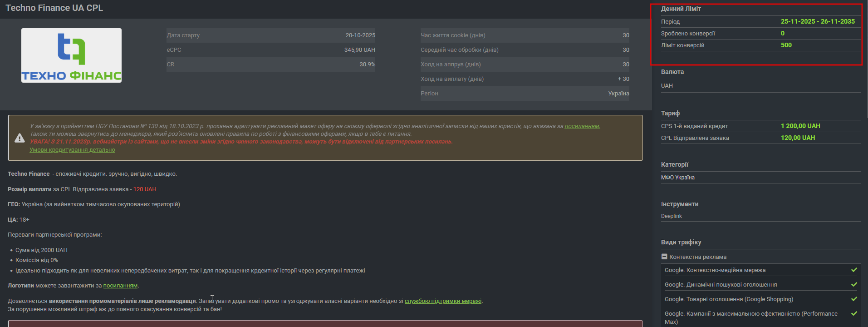This screenshot has height=327, width=868.
Task: Click the Techno Finance logo image
Action: tap(71, 55)
